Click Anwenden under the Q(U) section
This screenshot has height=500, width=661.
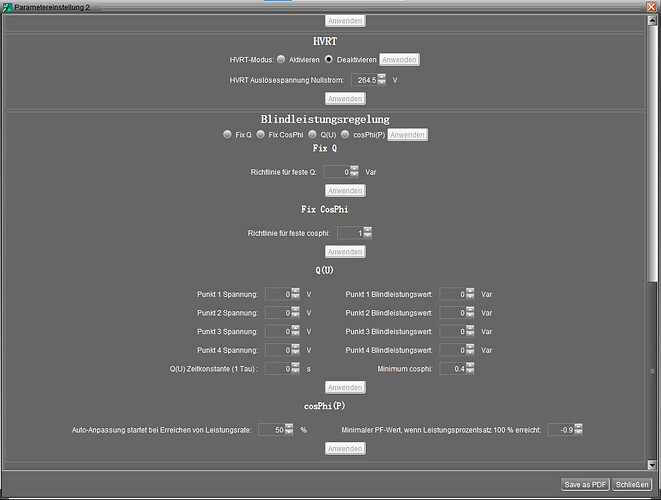pos(345,387)
